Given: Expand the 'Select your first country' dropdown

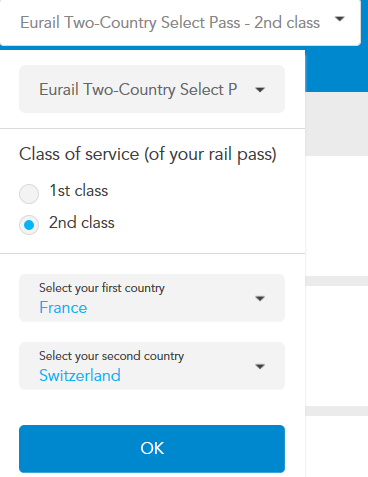Looking at the screenshot, I should [152, 298].
